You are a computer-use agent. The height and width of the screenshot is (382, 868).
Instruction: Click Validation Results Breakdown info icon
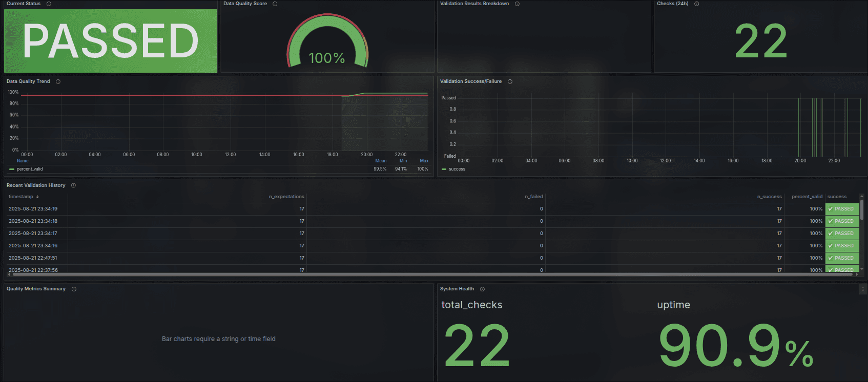pos(517,4)
